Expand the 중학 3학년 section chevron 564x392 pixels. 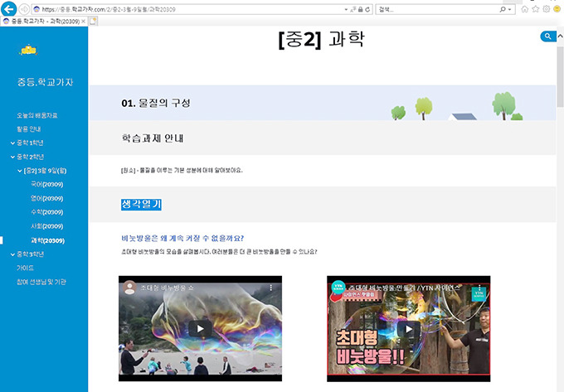(x=12, y=254)
